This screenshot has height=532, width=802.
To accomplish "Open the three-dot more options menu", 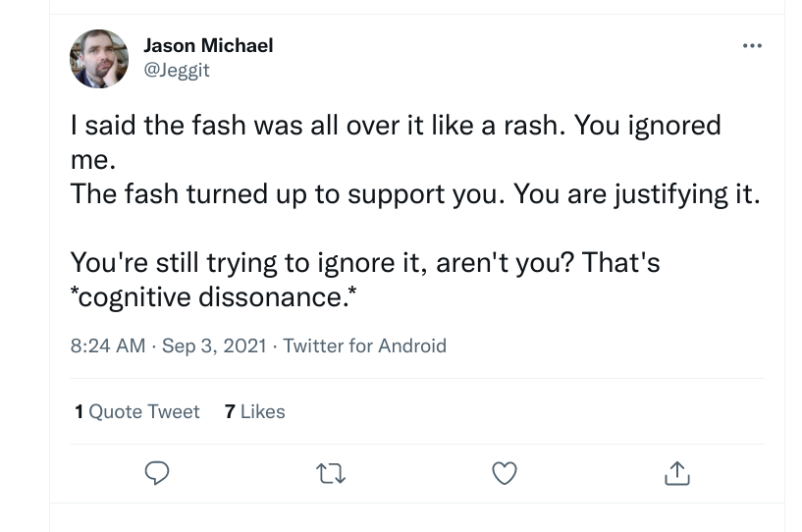I will point(752,45).
